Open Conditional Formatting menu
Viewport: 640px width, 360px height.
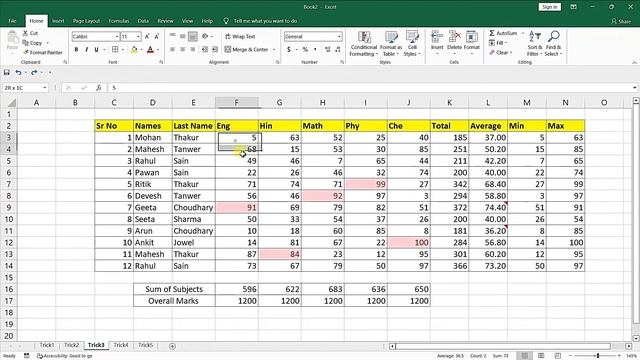click(364, 44)
